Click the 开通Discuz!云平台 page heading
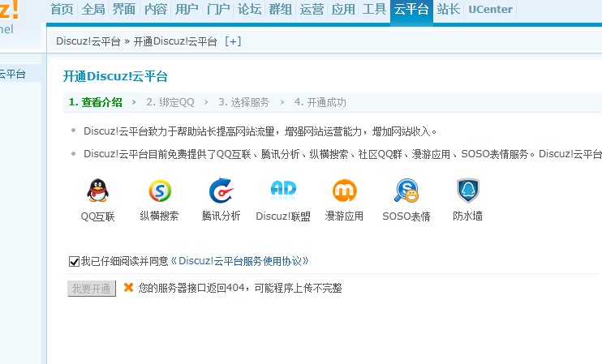The width and height of the screenshot is (602, 364). (115, 76)
